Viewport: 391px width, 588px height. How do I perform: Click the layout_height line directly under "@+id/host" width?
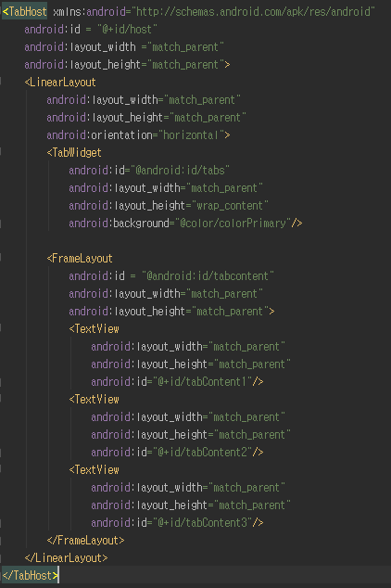pos(127,65)
